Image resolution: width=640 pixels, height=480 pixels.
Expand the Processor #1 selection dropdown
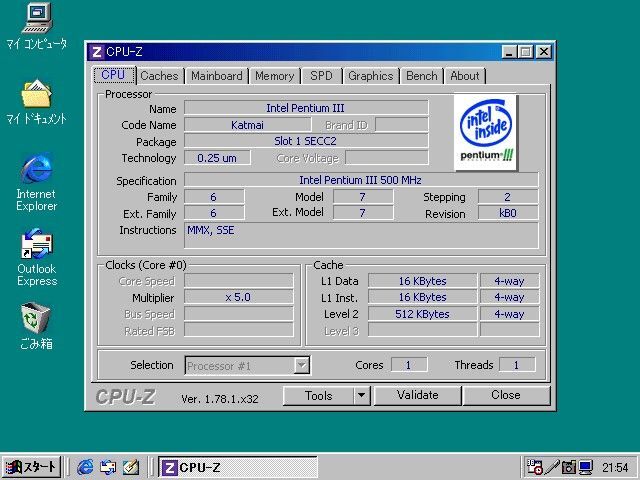[301, 366]
